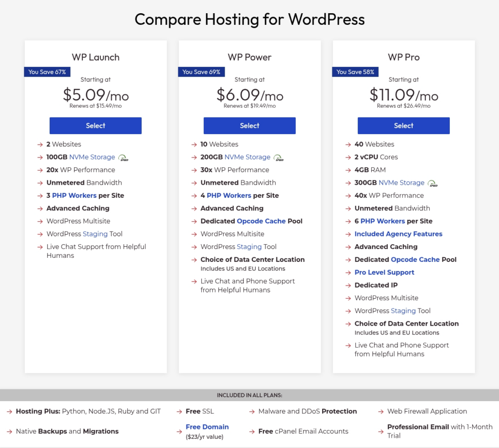Click arrow icon beside 10 Websites
This screenshot has height=448, width=499.
point(194,145)
